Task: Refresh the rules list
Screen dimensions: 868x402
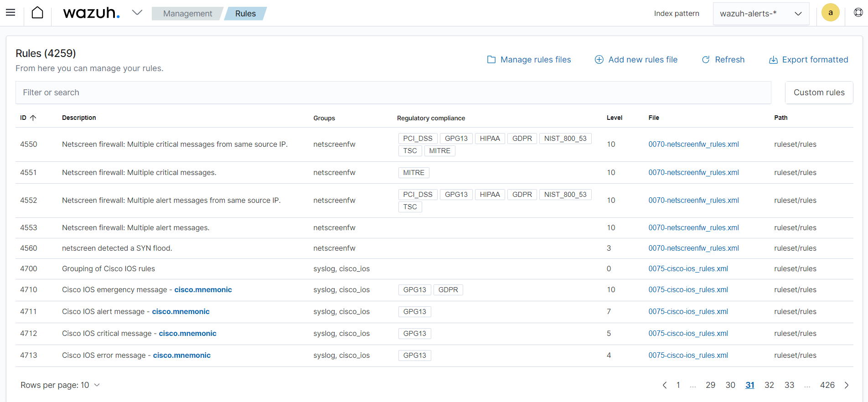Action: point(723,60)
